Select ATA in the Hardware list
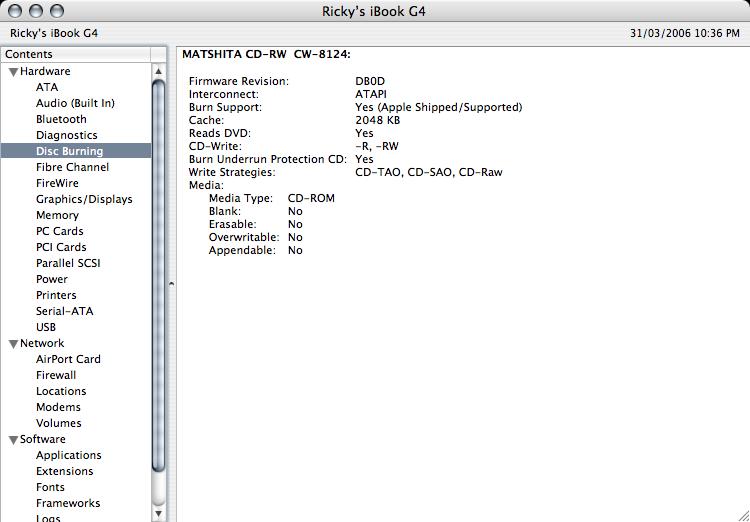This screenshot has height=522, width=750. pos(47,87)
